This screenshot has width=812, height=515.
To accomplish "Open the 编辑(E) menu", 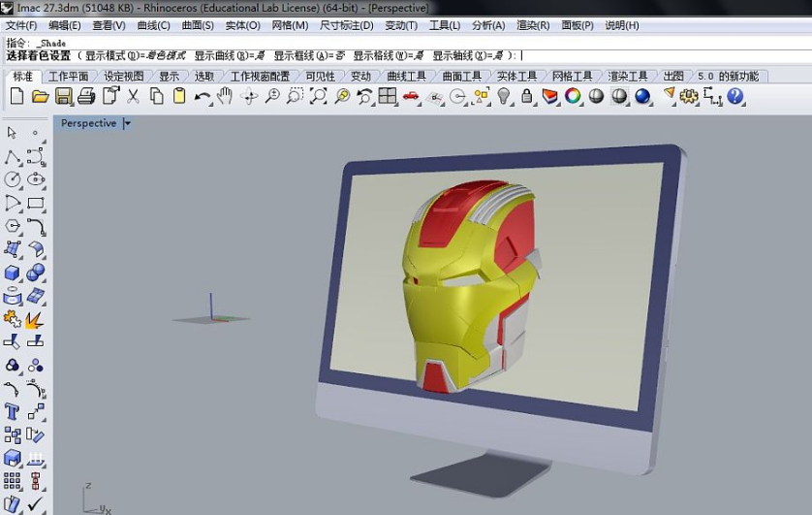I will tap(65, 25).
